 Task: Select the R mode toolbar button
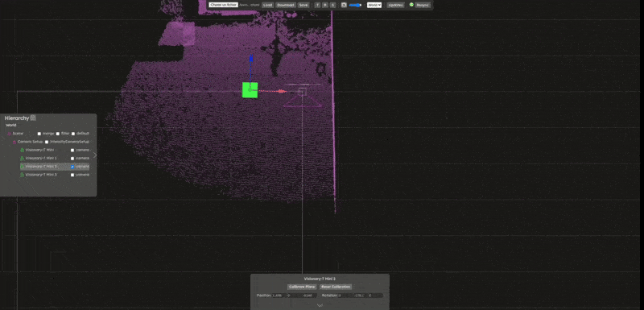click(x=325, y=5)
